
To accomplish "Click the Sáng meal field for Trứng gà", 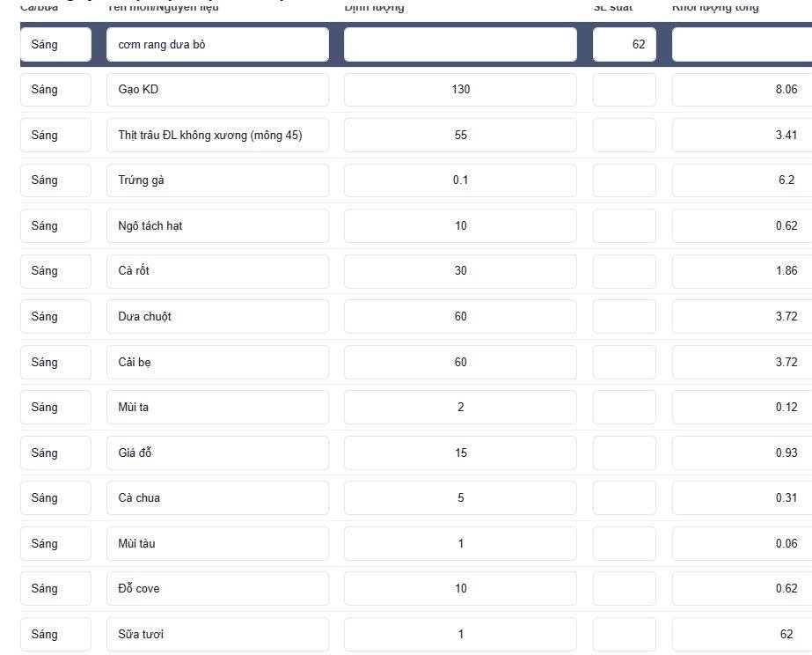I will (x=56, y=180).
